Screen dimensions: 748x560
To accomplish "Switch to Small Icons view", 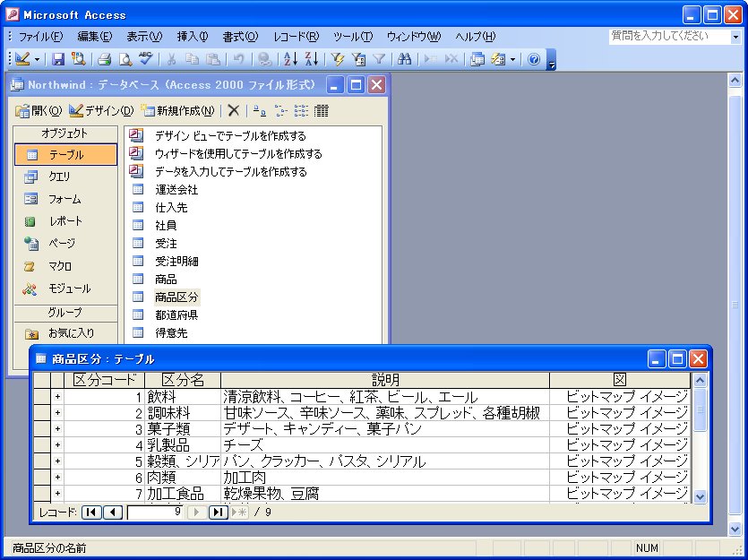I will (x=280, y=111).
